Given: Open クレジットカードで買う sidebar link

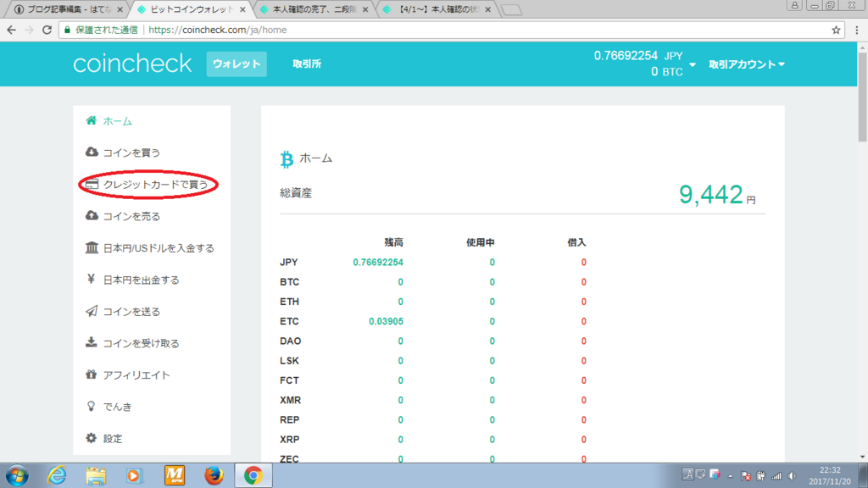Looking at the screenshot, I should click(x=156, y=184).
